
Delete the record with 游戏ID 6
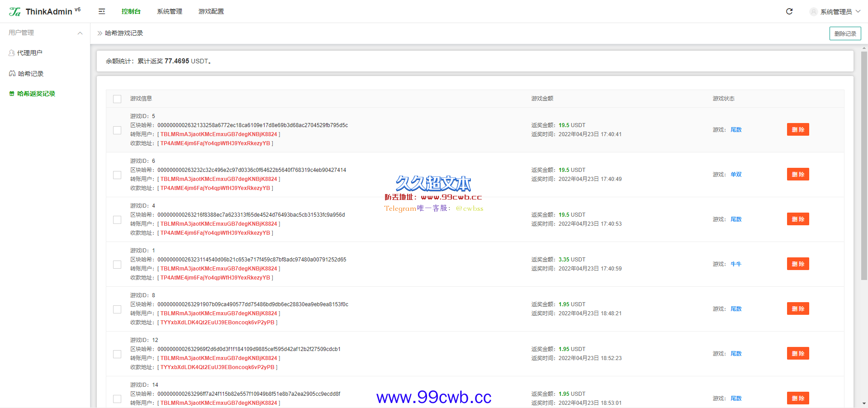point(798,174)
